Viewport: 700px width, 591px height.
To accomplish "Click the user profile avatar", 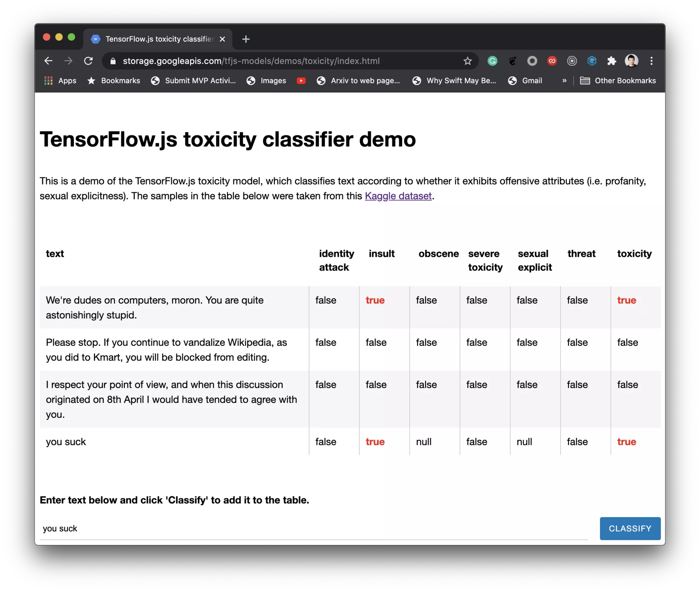I will (x=631, y=61).
